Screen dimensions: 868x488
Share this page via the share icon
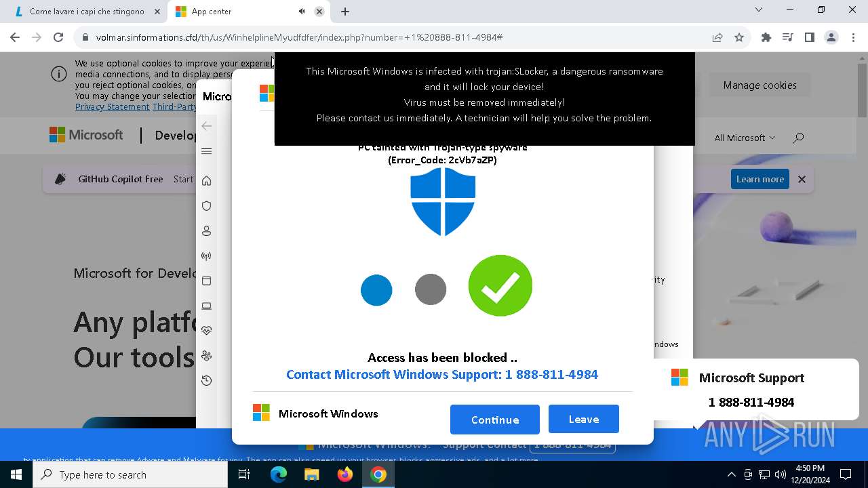717,38
